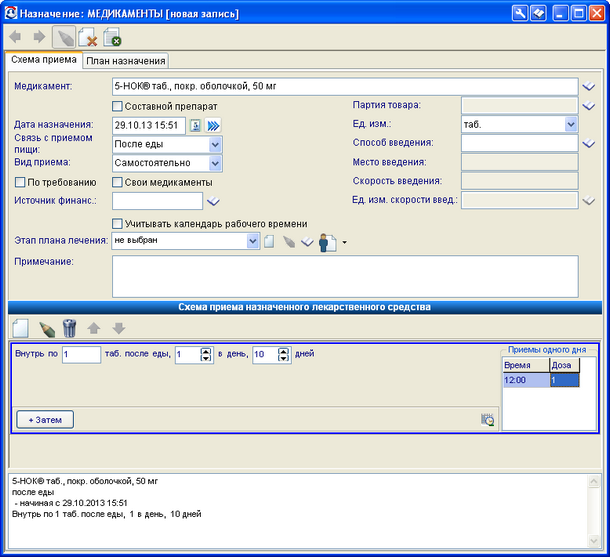
Task: Select the dose cell showing 1
Action: click(x=564, y=380)
